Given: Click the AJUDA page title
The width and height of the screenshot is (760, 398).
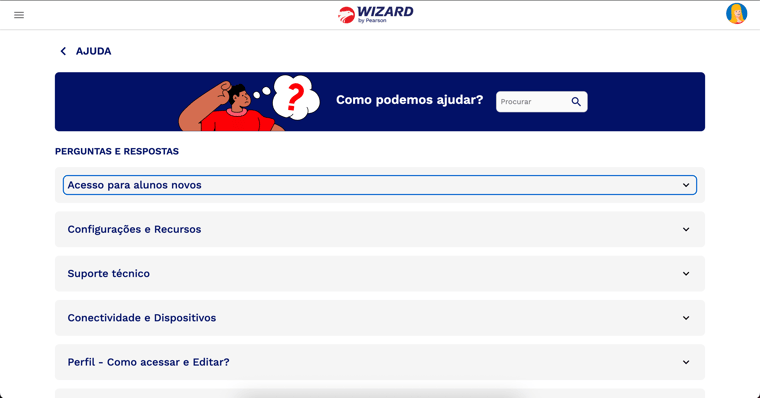Looking at the screenshot, I should point(94,51).
